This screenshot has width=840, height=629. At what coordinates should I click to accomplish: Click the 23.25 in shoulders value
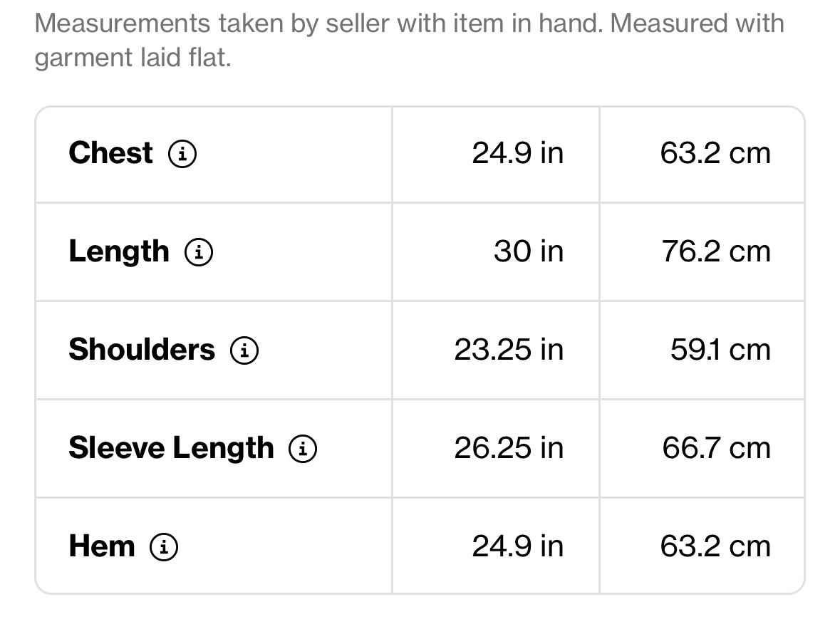click(509, 350)
